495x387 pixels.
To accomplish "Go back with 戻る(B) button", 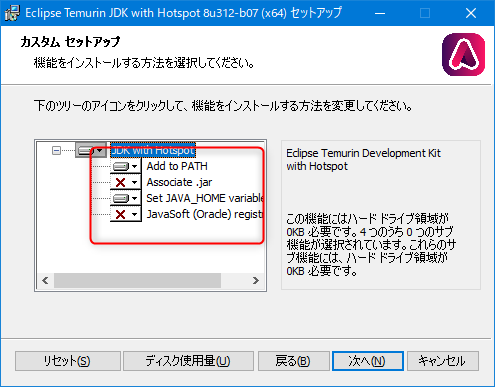I will (x=293, y=361).
